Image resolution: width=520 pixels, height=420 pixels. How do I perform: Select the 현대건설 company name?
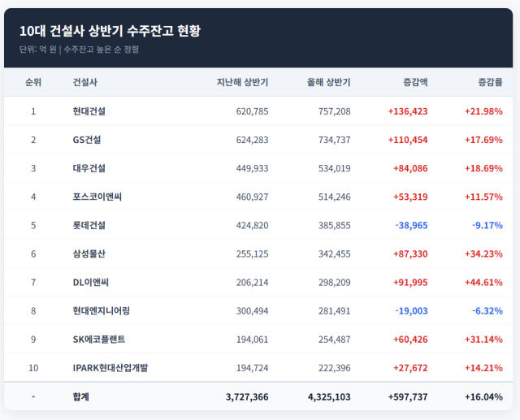pos(89,111)
